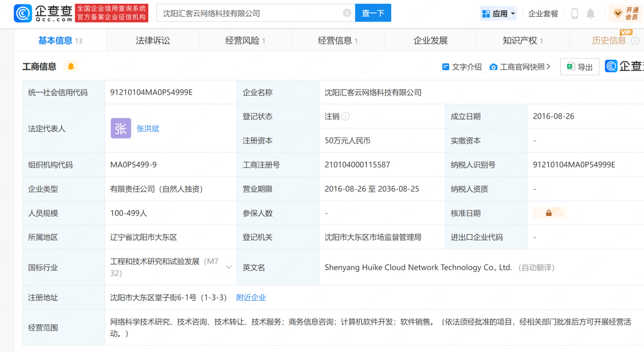644x352 pixels.
Task: Click the mobile phone icon
Action: 574,13
